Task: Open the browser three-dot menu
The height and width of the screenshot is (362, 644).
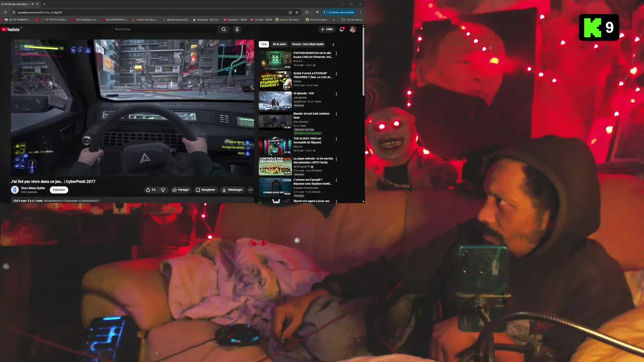Action: [360, 12]
